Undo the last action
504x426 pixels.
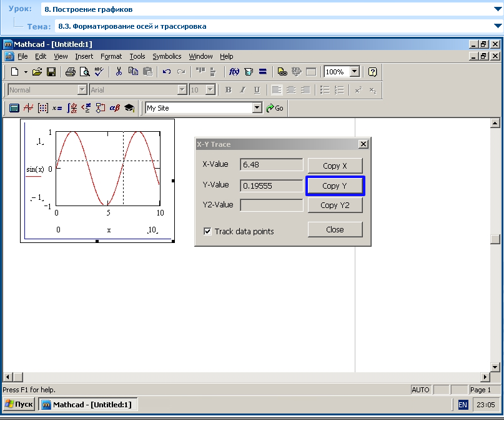point(167,72)
